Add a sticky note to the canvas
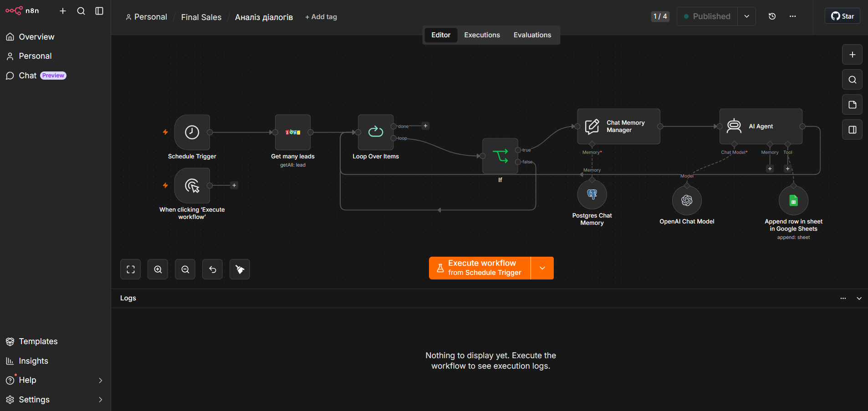This screenshot has height=411, width=868. point(852,105)
